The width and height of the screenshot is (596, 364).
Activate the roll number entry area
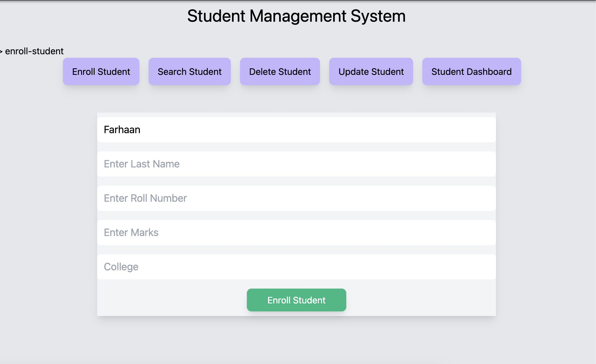coord(296,198)
